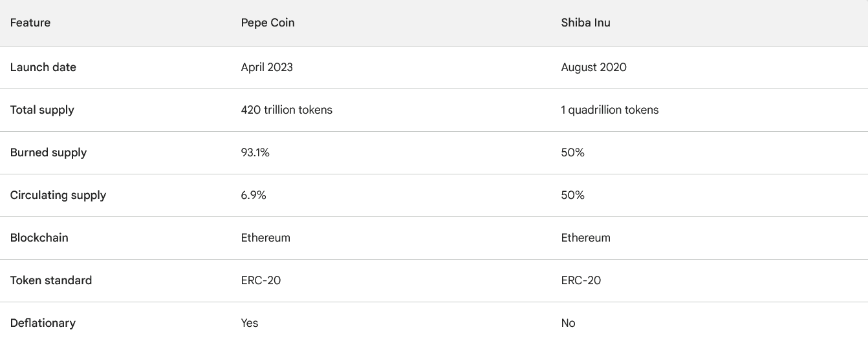Select the "420 trillion tokens" cell
Image resolution: width=868 pixels, height=343 pixels.
(x=287, y=110)
